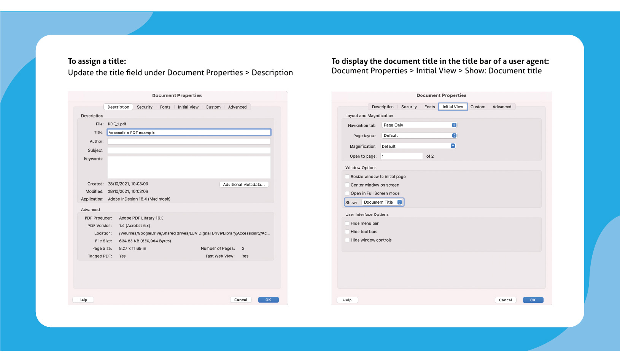Enable 'Resize window to initial page'

point(347,176)
